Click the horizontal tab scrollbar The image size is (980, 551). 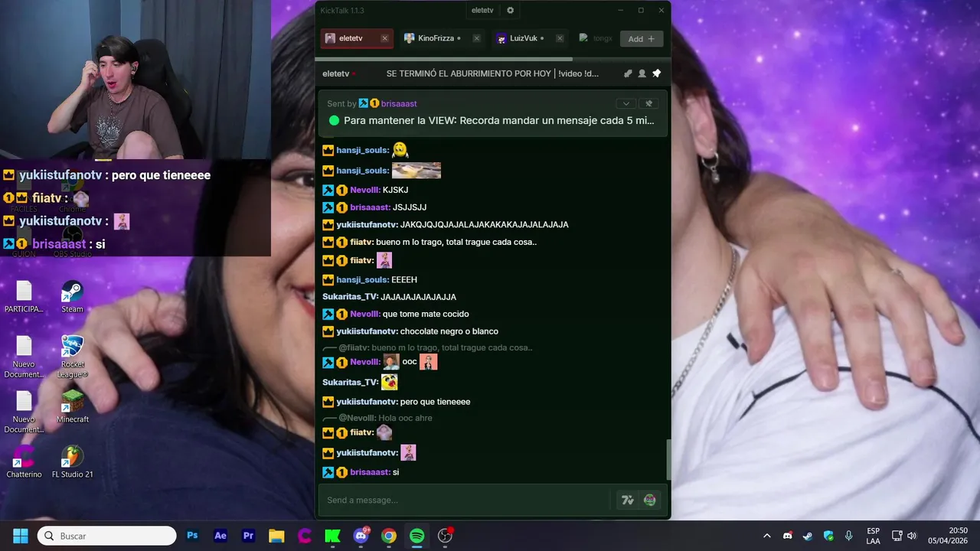click(x=444, y=59)
